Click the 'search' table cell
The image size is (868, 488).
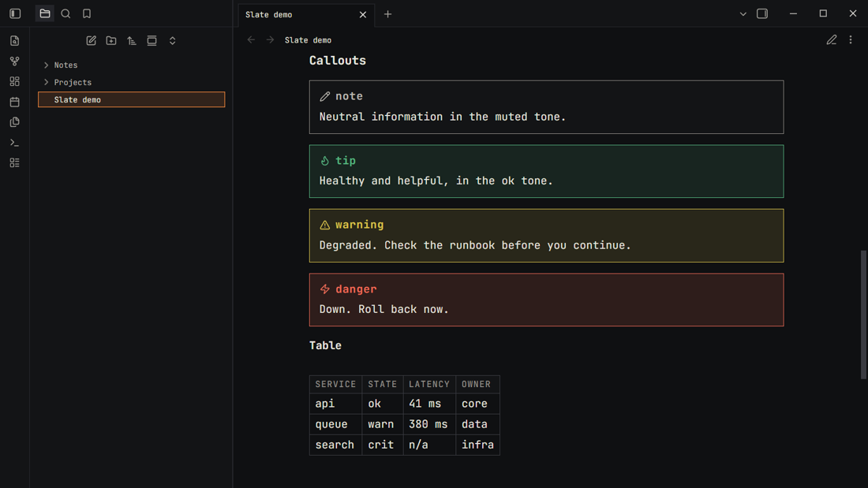[x=335, y=445]
